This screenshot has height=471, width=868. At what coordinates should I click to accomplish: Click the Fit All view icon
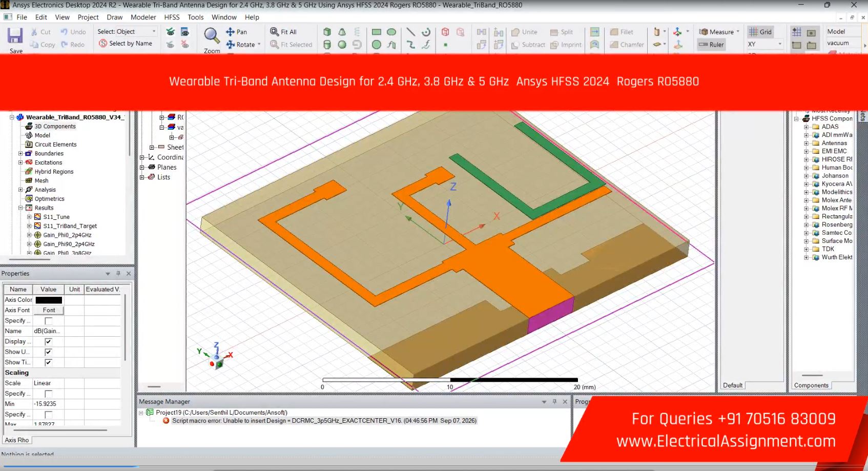(x=283, y=32)
